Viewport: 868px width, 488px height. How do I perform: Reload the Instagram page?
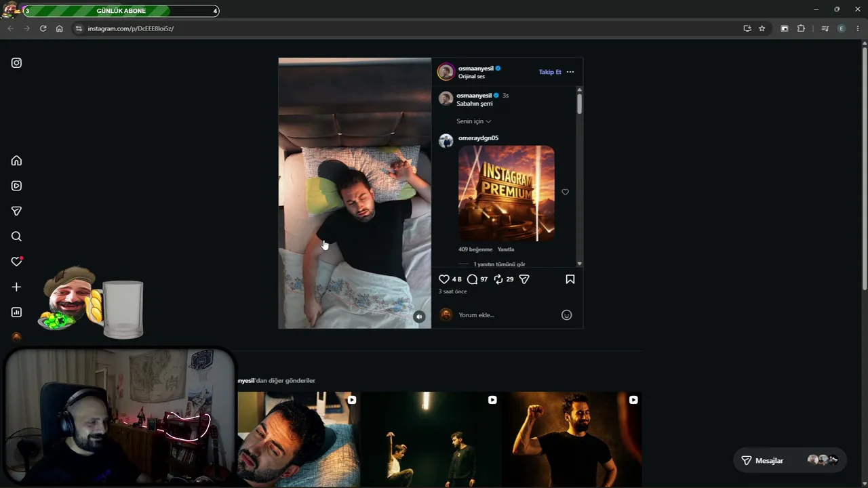[43, 28]
